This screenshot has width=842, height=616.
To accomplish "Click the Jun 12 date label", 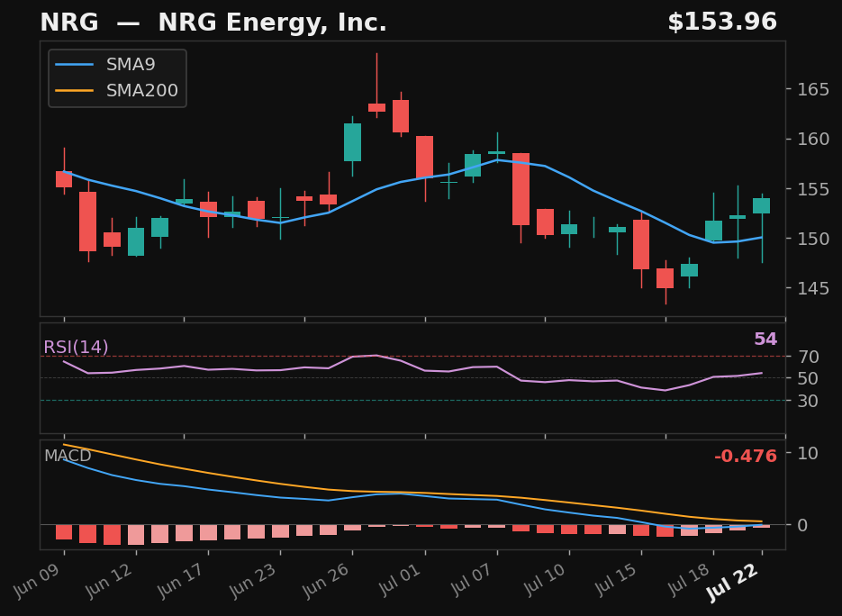I will 110,581.
